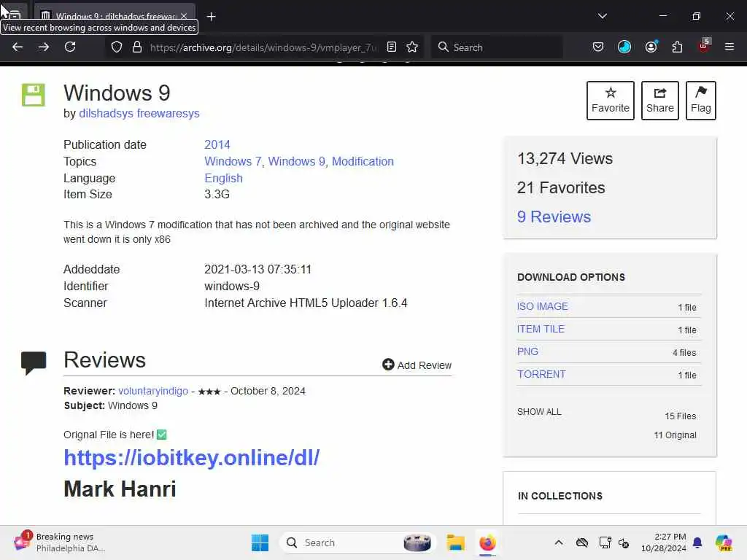This screenshot has height=560, width=747.
Task: Go back to the previous page
Action: (x=18, y=47)
